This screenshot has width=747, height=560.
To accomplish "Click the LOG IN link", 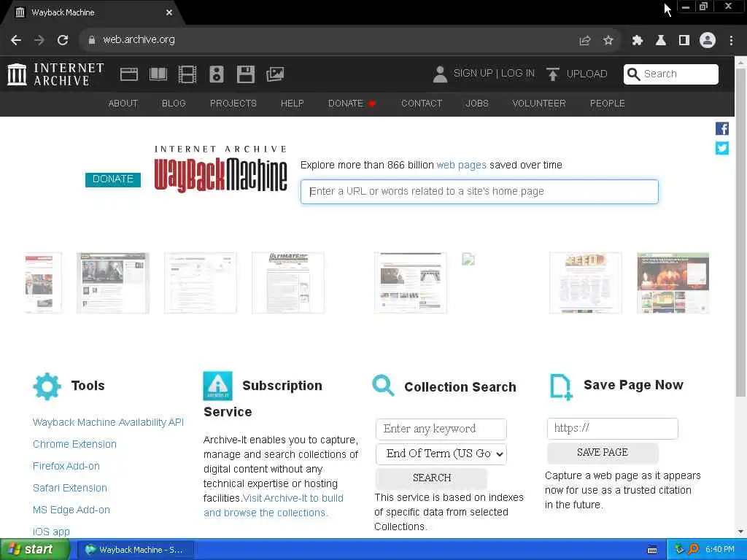I will [518, 74].
